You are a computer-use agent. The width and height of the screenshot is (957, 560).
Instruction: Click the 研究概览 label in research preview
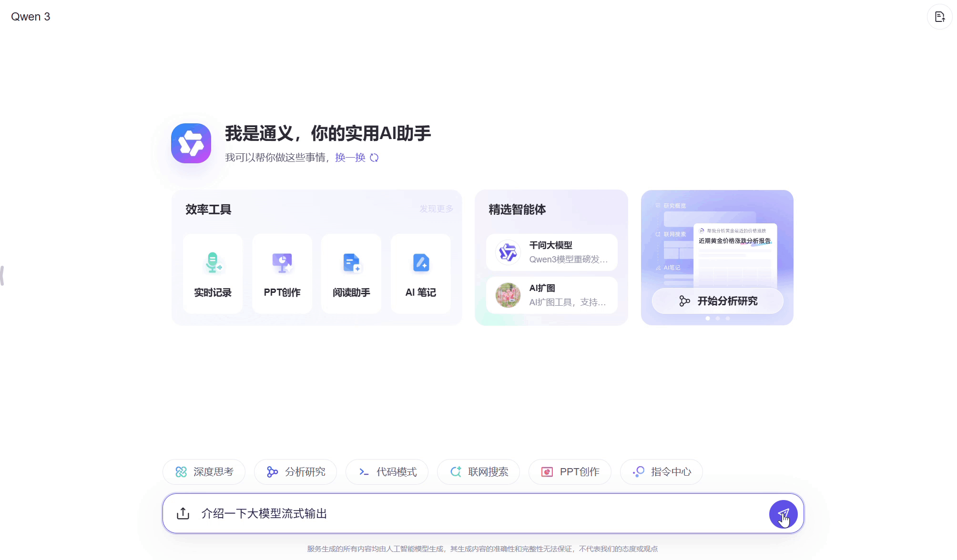(x=675, y=206)
